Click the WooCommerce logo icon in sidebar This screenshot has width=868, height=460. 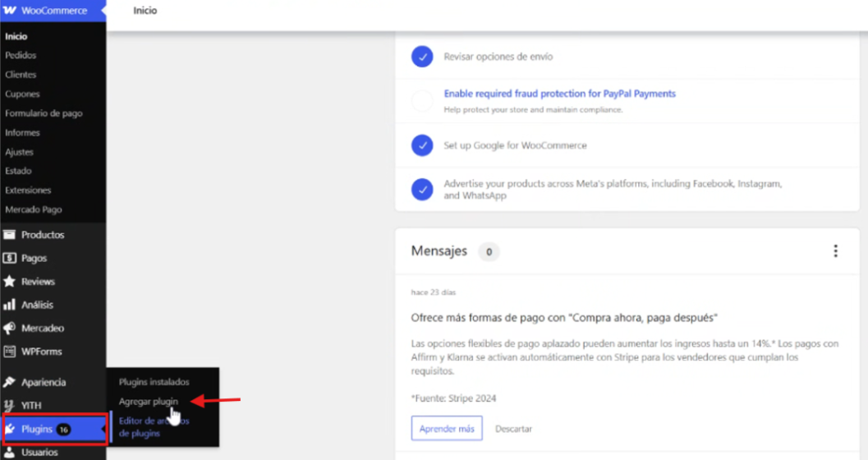click(10, 11)
